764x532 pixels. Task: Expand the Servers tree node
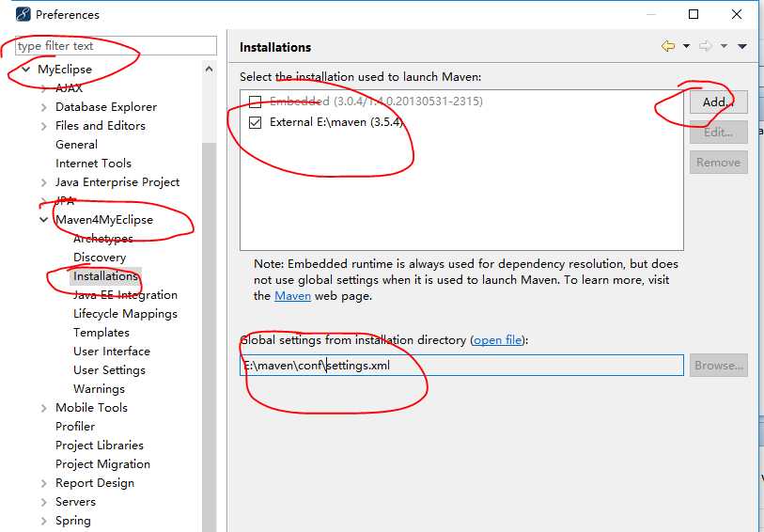44,502
